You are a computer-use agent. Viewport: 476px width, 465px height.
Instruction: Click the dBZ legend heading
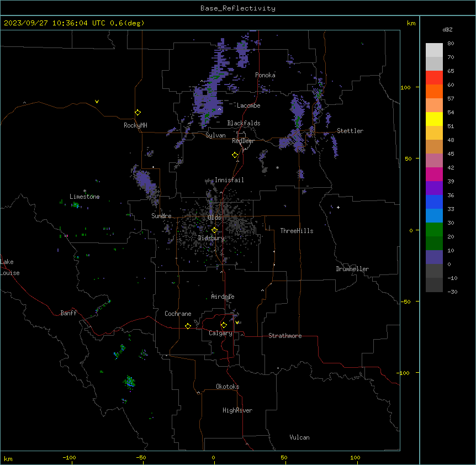point(447,30)
